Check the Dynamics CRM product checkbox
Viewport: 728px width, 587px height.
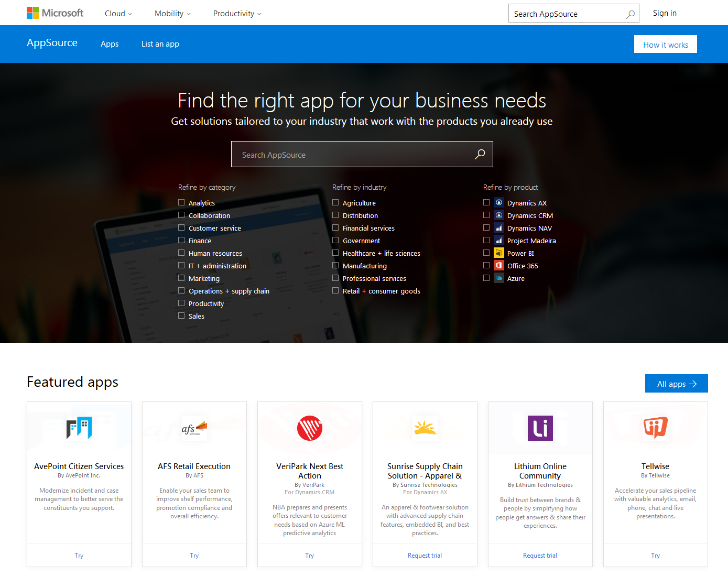pos(486,215)
